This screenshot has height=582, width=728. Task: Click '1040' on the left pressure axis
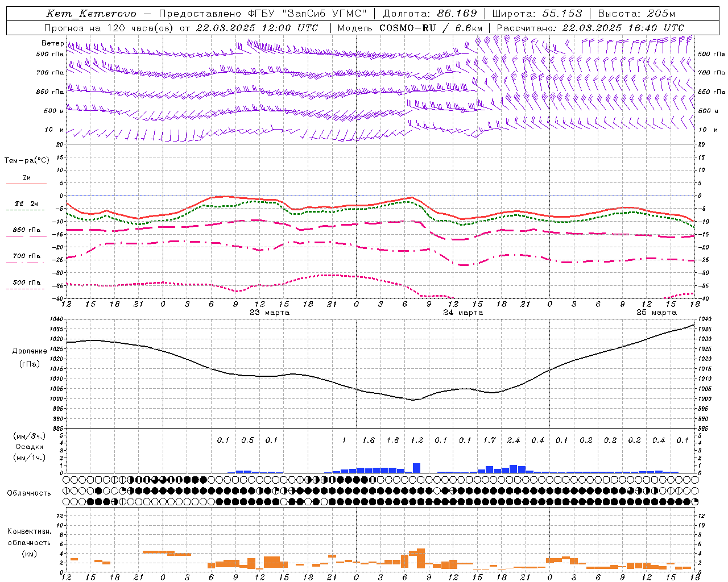57,319
